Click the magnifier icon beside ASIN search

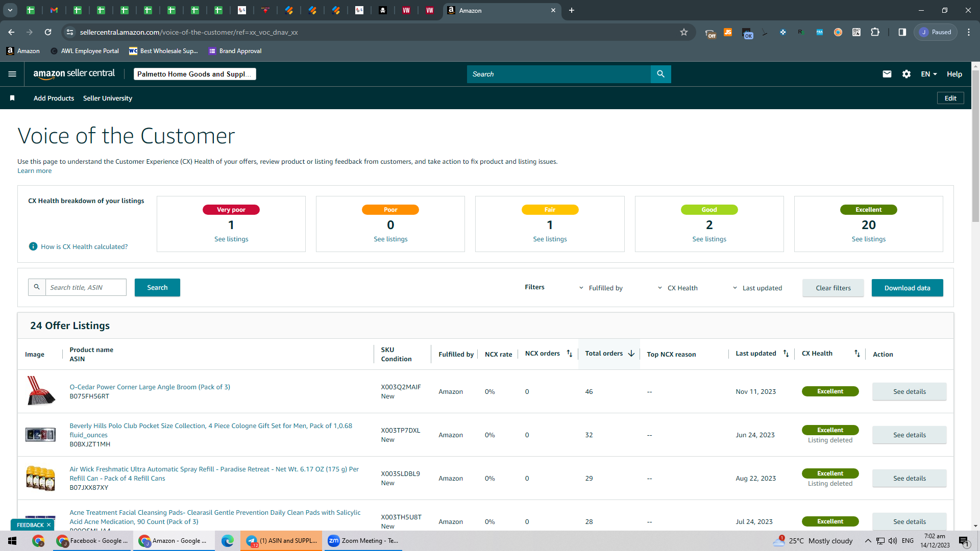[x=37, y=287]
